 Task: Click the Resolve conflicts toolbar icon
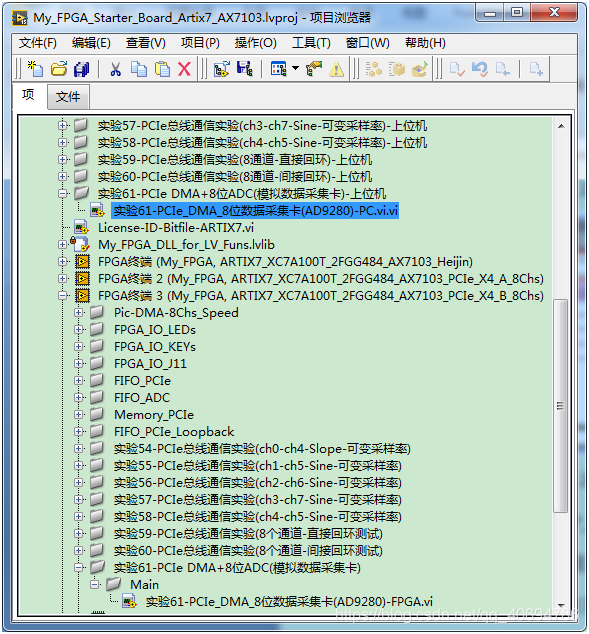pos(314,69)
